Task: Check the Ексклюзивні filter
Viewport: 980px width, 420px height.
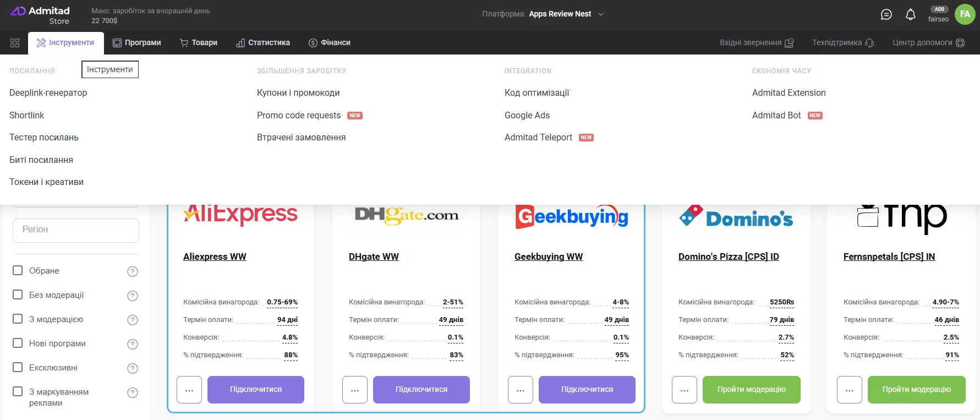Action: [x=18, y=367]
